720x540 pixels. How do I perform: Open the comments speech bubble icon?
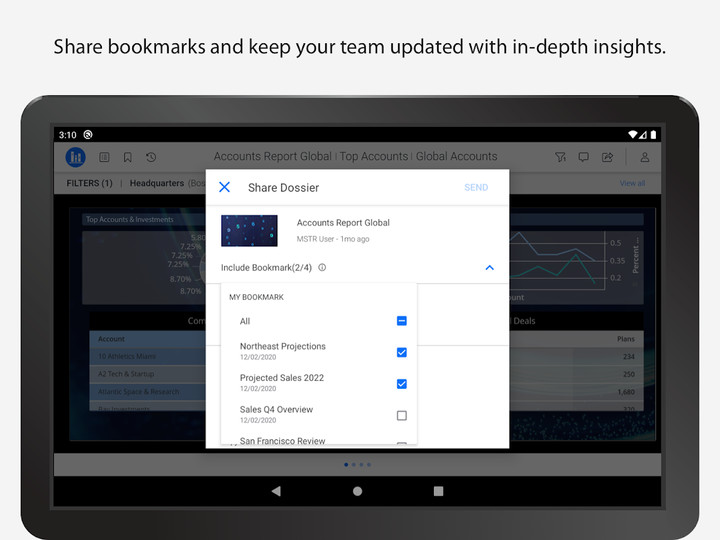click(x=584, y=158)
